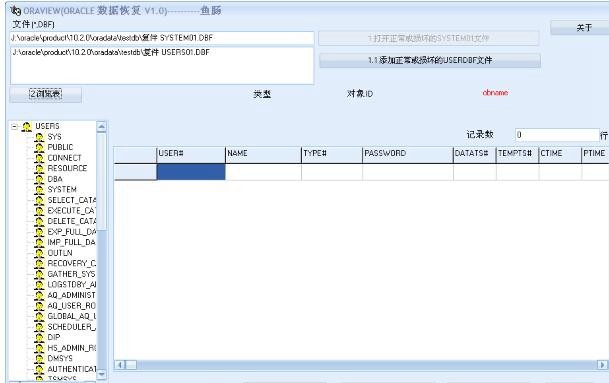This screenshot has height=383, width=609.
Task: Select the highlighted USER# cell in first row
Action: 191,172
